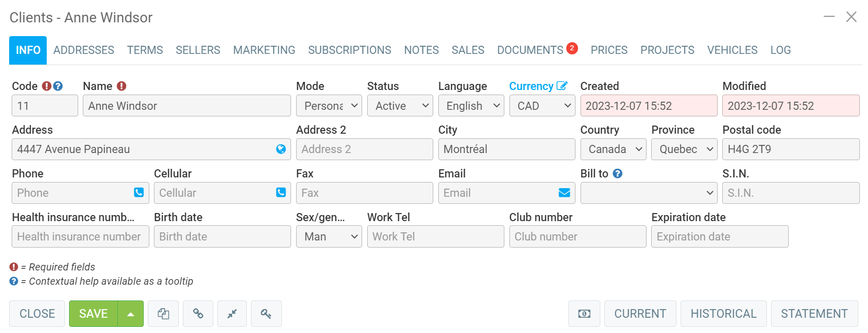Expand the Province dropdown showing Quebec

(x=684, y=149)
